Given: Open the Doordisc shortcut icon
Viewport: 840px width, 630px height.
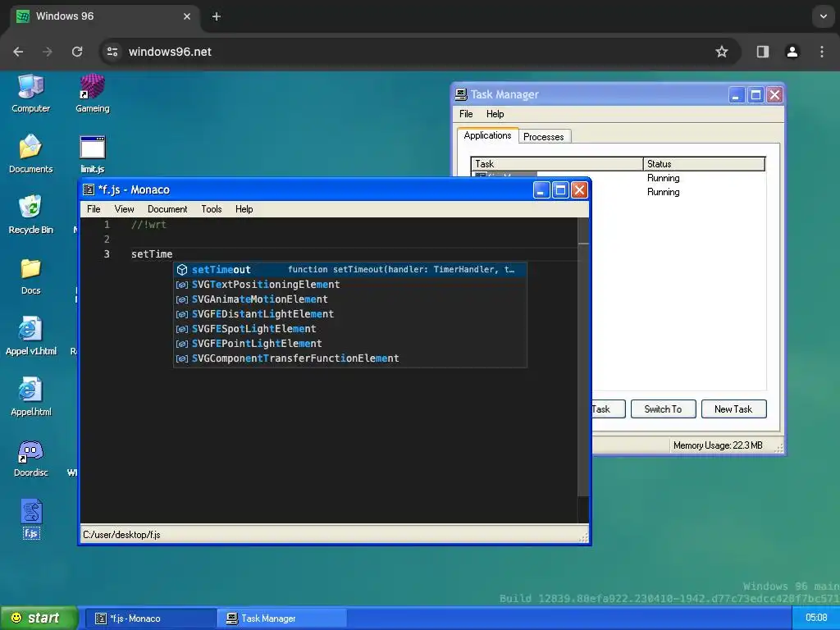Looking at the screenshot, I should point(30,458).
